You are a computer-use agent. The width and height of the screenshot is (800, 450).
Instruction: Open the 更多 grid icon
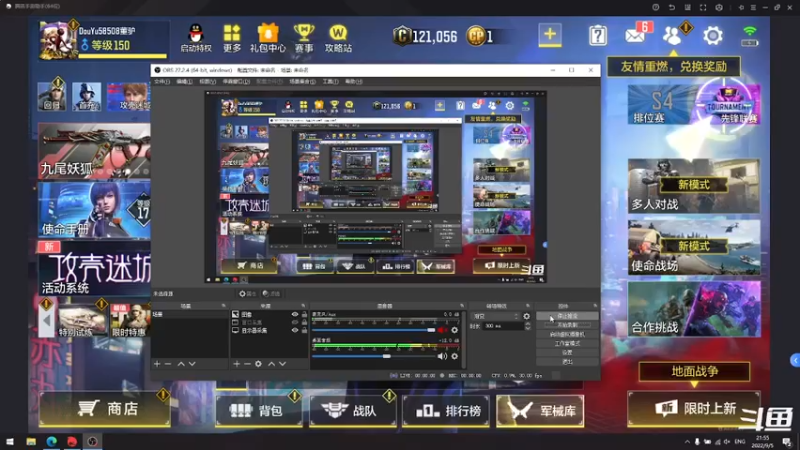coord(232,38)
